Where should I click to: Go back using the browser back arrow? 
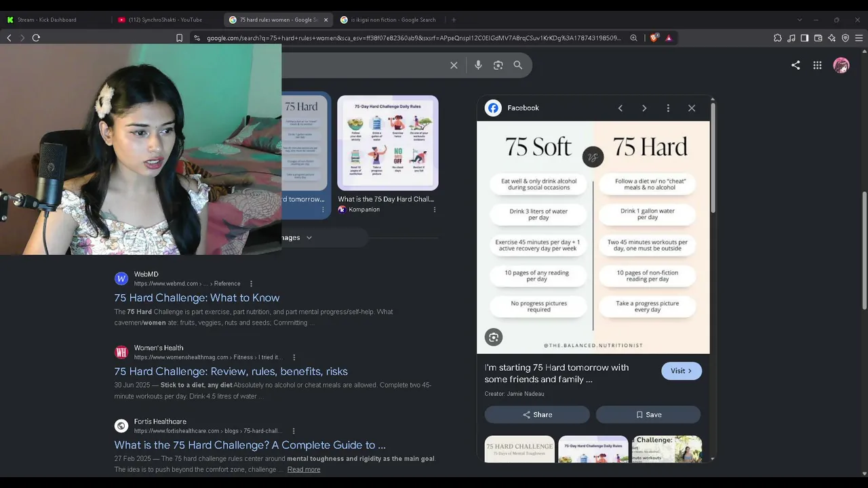[x=9, y=38]
